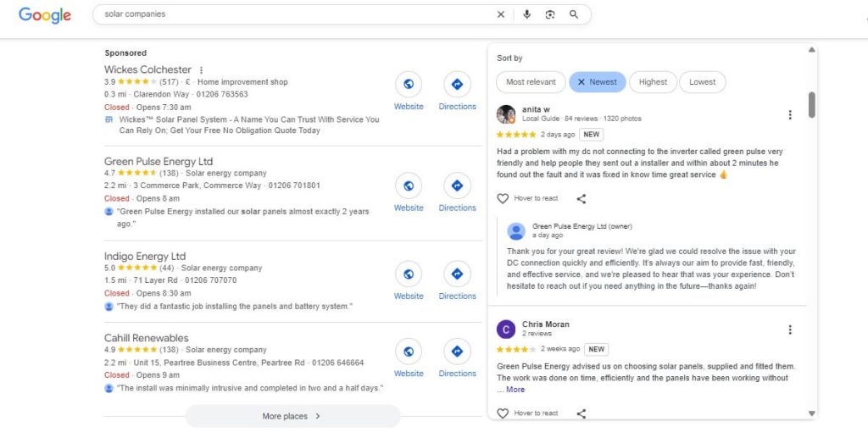Click Cahill Renewables Directions text link
Image resolution: width=868 pixels, height=432 pixels.
click(x=457, y=374)
